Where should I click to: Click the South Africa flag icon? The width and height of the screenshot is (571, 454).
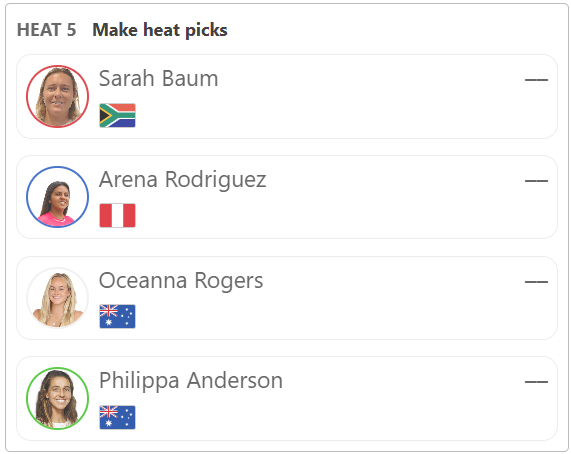pos(117,115)
